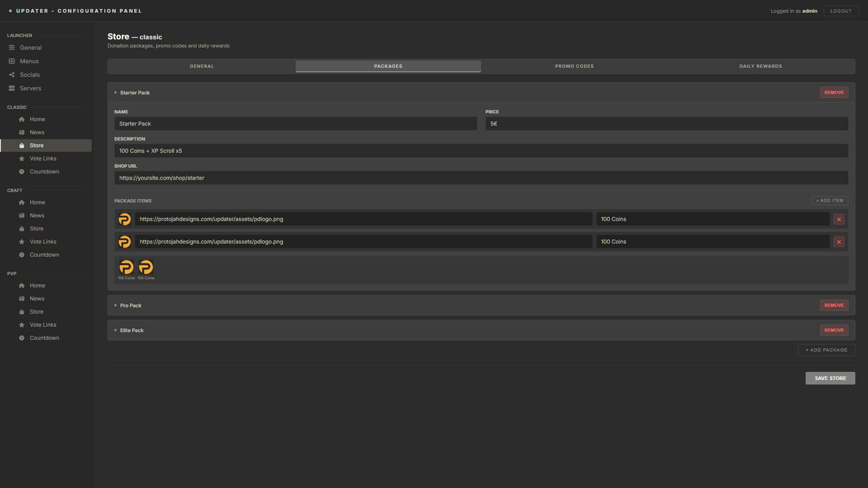Click the PVP News icon
This screenshot has height=488, width=868.
click(22, 299)
